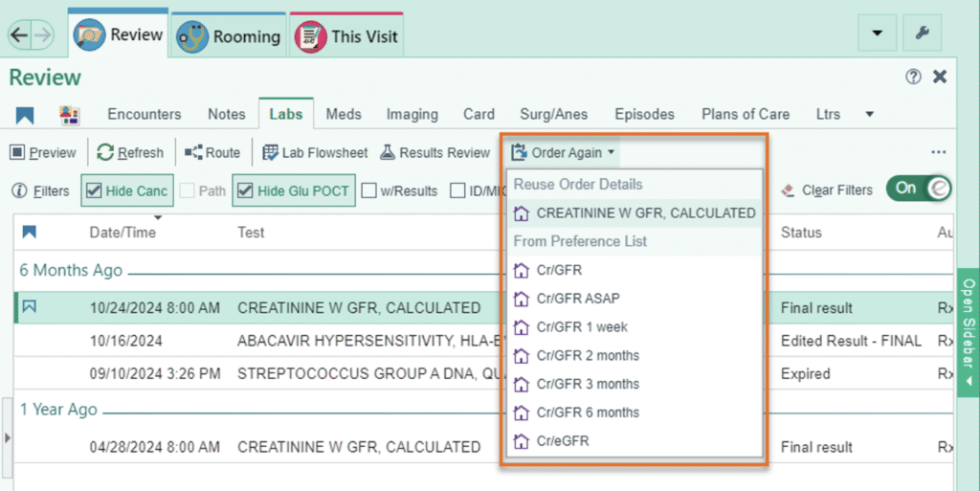Image resolution: width=980 pixels, height=491 pixels.
Task: Click the Clear Filters eraser icon
Action: pos(788,190)
